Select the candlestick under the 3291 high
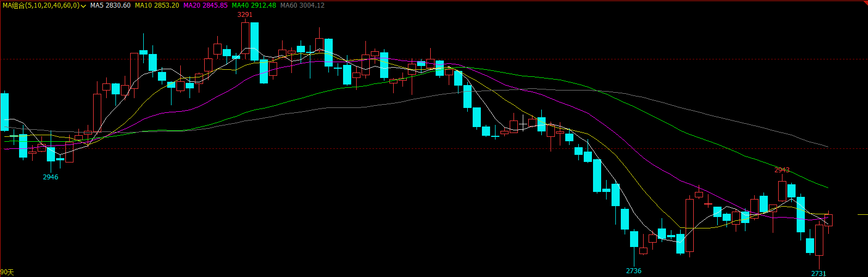This screenshot has height=277, width=868. pos(245,38)
